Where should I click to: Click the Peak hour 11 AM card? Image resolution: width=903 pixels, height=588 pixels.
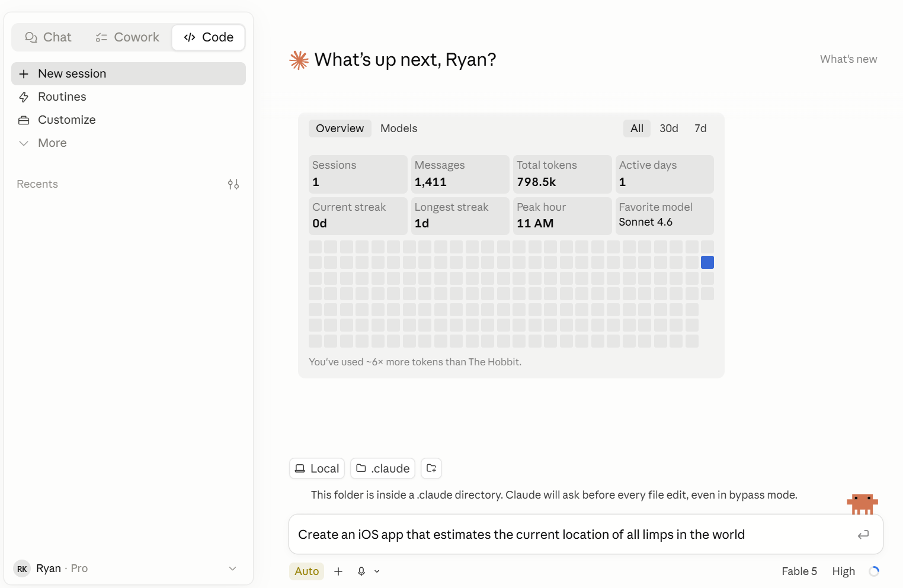pos(562,216)
